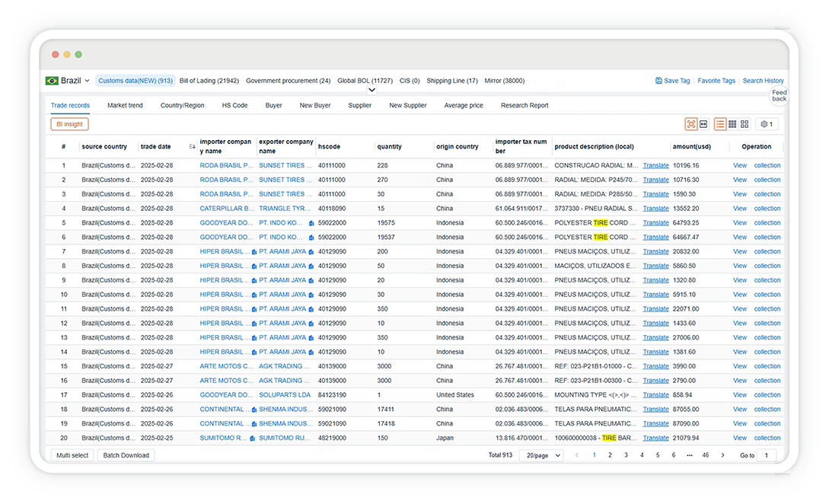Translate description of row 1 CONSTRUCAO RADIAL
The width and height of the screenshot is (829, 504).
tap(655, 165)
